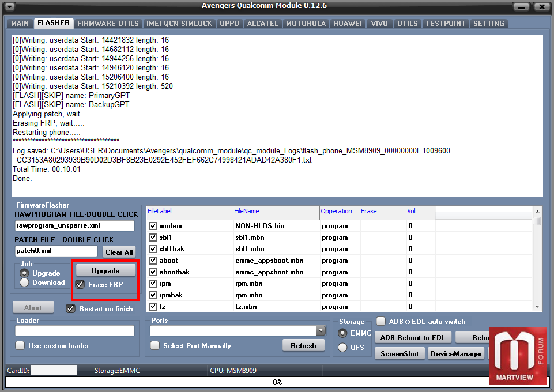Click ADB Reboot to EDL button
554x392 pixels.
pos(413,338)
